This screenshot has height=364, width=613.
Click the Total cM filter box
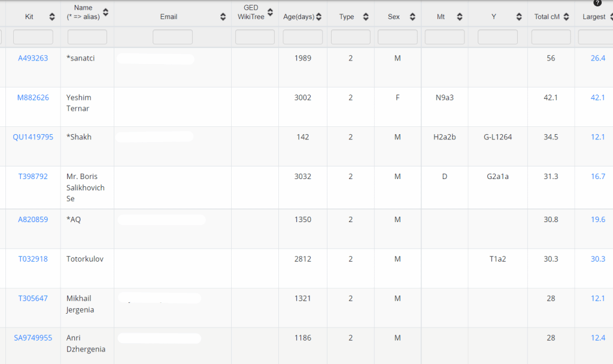(551, 37)
